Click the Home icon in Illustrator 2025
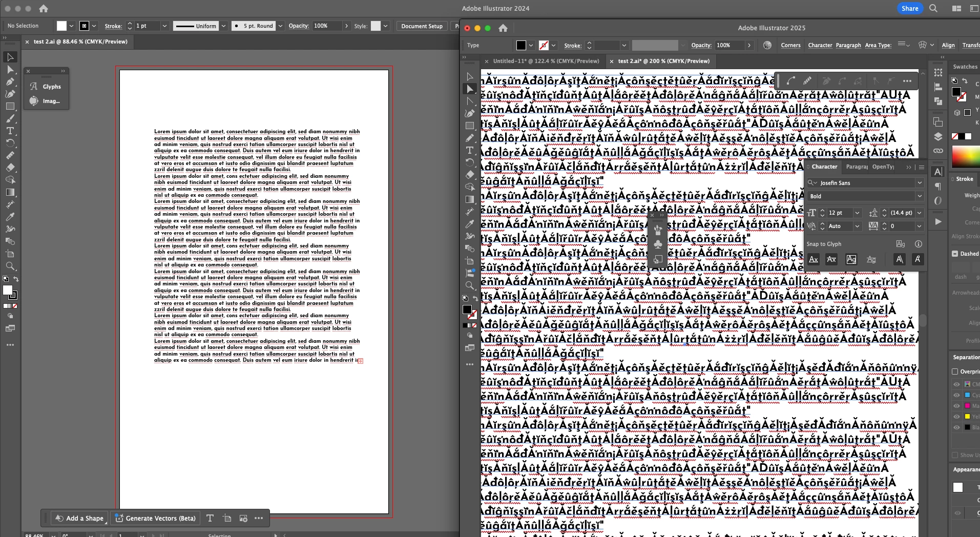980x537 pixels. (x=503, y=28)
